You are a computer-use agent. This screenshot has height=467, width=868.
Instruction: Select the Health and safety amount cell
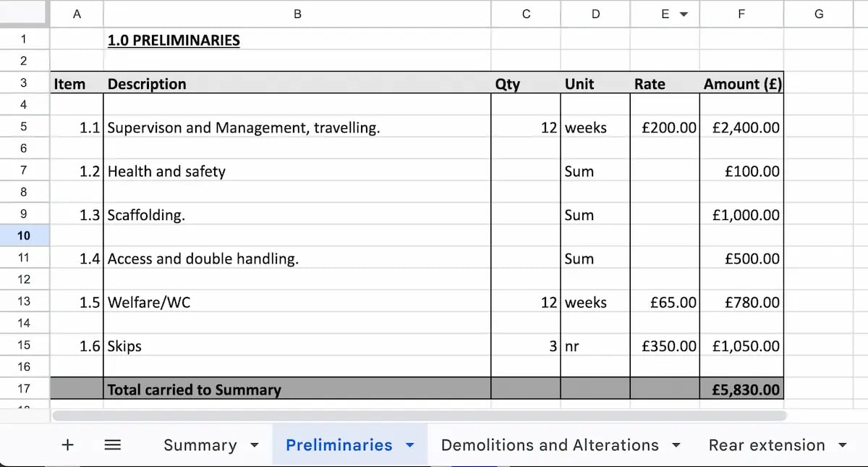pyautogui.click(x=741, y=172)
